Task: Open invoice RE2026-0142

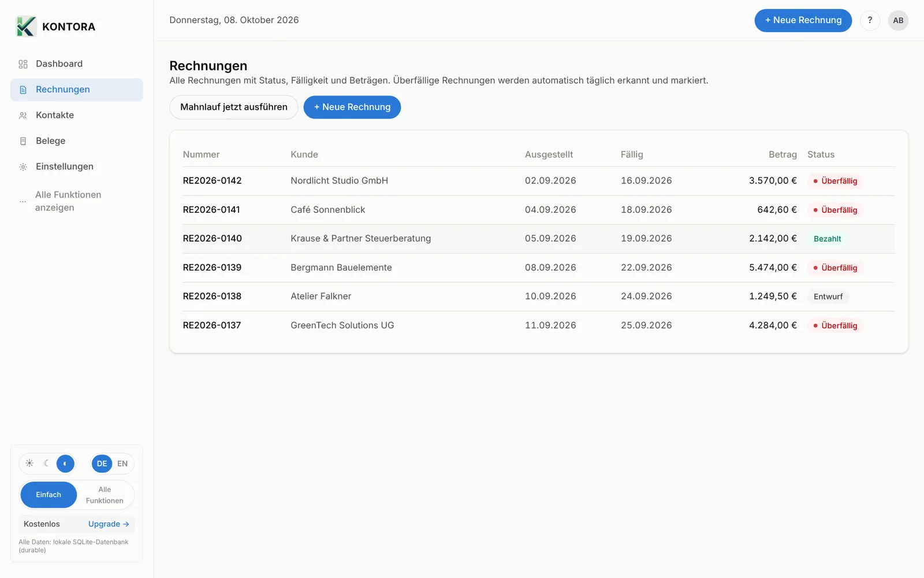Action: coord(213,181)
